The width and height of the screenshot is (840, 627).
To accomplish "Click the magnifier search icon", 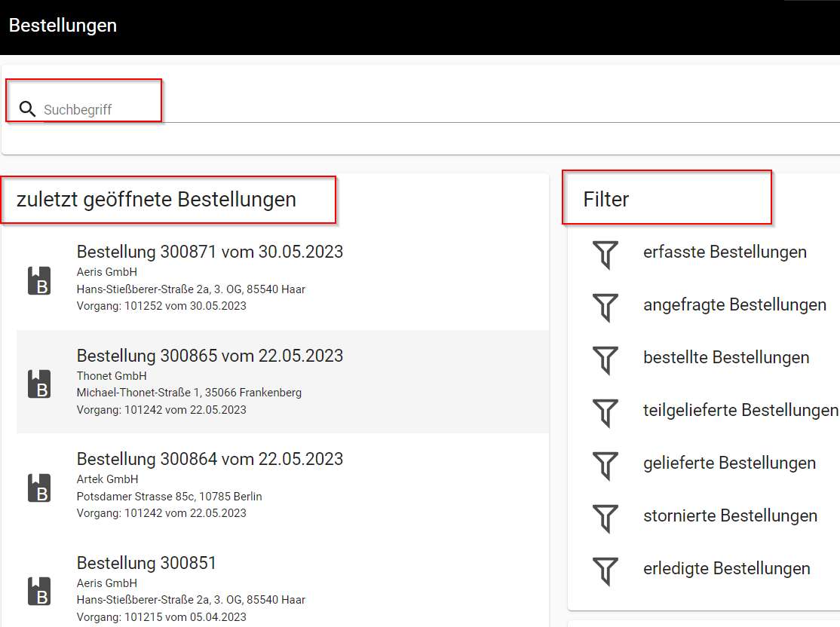I will pos(27,109).
